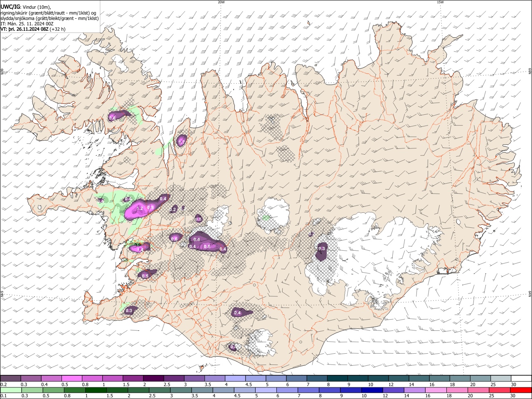Click the 'VT: þri. 26.11.2024 08Z' valid time
Image resolution: width=532 pixels, height=399 pixels.
[25, 29]
